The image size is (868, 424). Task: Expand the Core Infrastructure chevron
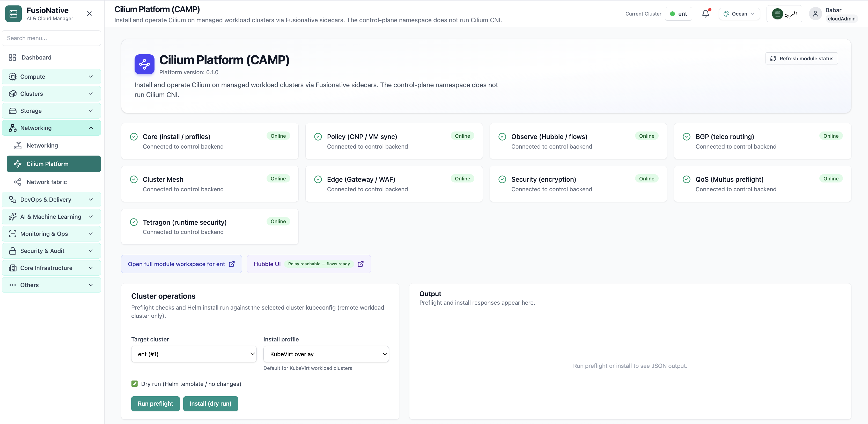[x=91, y=268]
